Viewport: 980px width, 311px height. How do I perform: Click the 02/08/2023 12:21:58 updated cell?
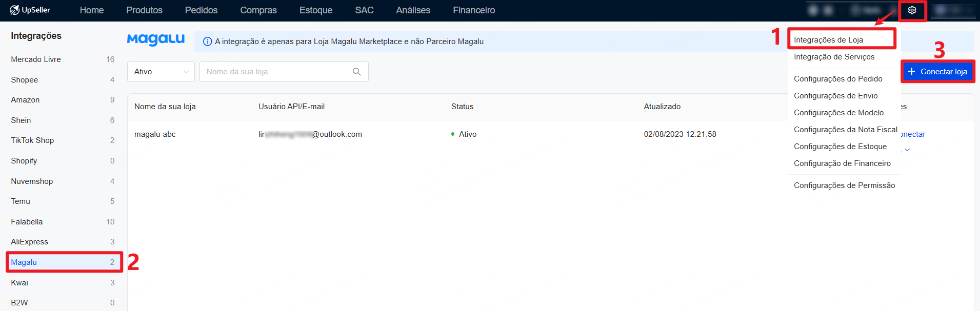680,134
